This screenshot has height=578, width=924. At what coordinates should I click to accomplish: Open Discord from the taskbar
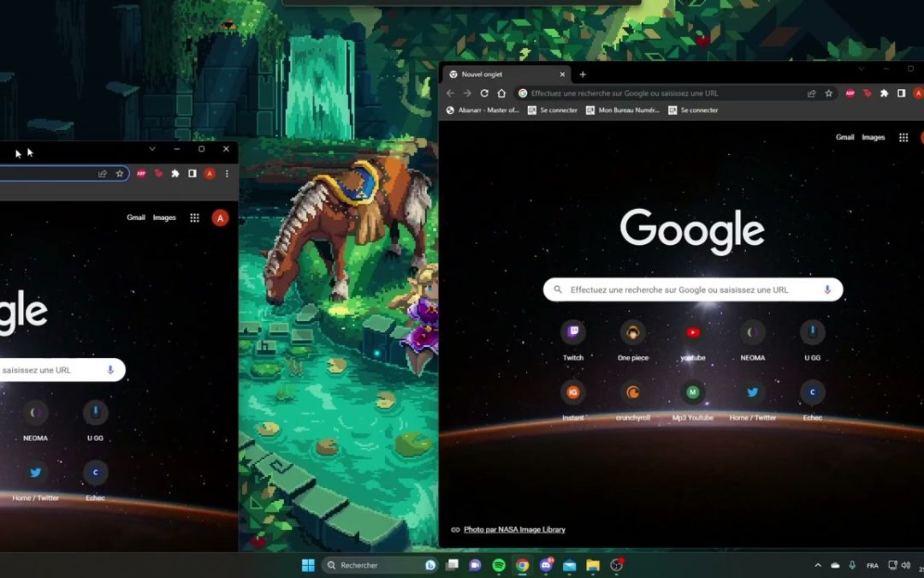[x=546, y=565]
